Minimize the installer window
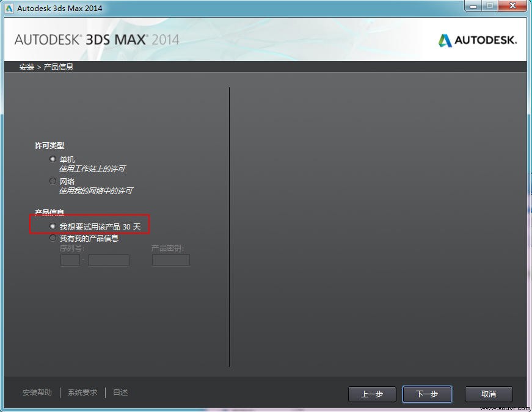The width and height of the screenshot is (532, 412). pyautogui.click(x=473, y=5)
